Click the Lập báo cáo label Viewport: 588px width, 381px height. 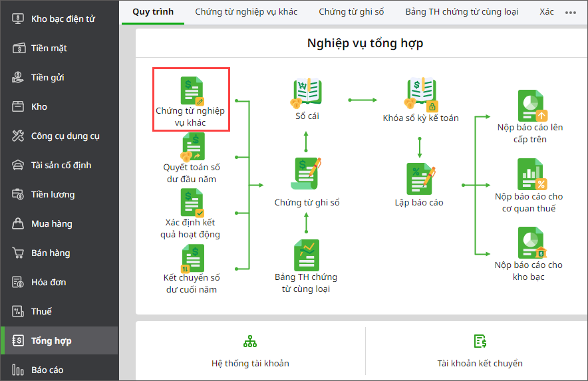[x=419, y=203]
